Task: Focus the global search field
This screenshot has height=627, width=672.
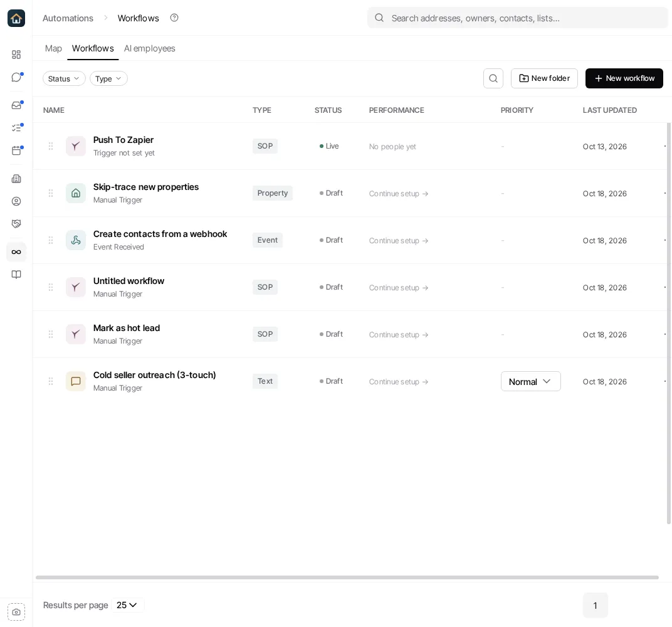Action: 517,18
